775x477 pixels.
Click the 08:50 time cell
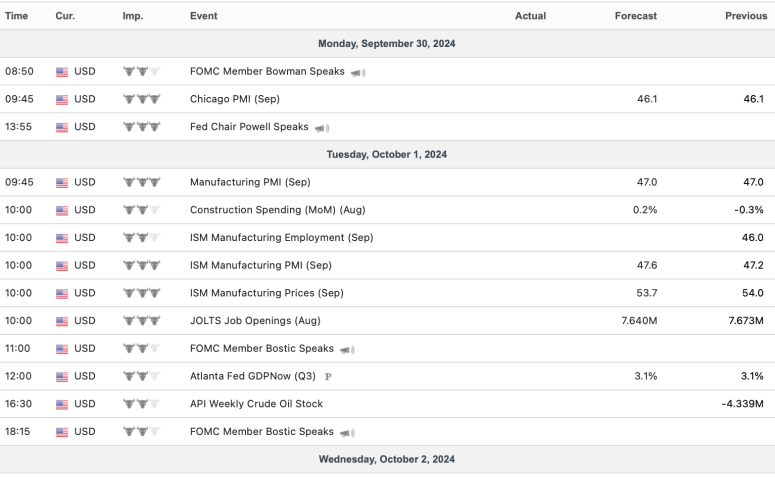(x=19, y=71)
